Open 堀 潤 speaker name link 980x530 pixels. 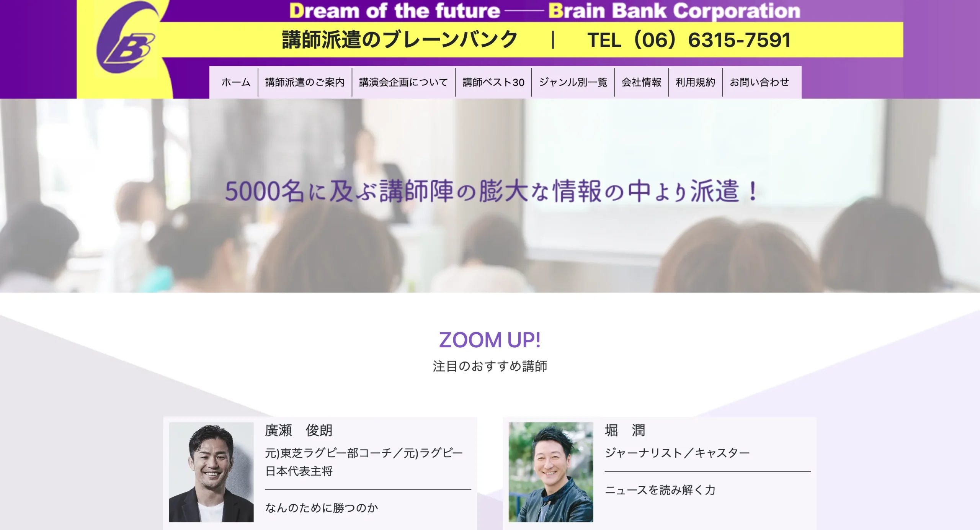[625, 430]
